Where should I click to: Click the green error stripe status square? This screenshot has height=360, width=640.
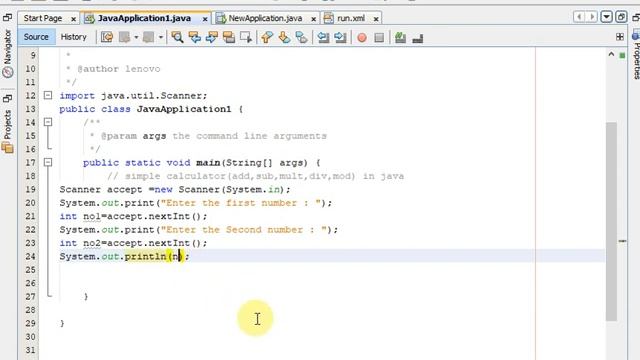(622, 55)
